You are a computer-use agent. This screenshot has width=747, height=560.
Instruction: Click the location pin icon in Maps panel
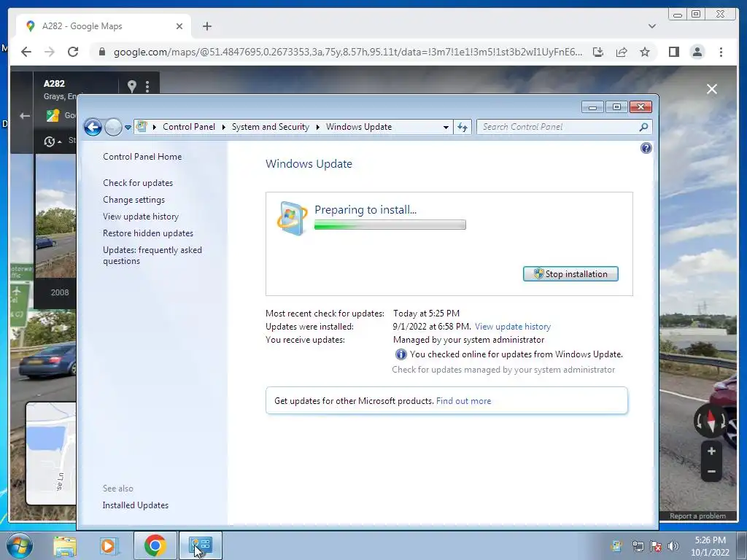pos(132,86)
